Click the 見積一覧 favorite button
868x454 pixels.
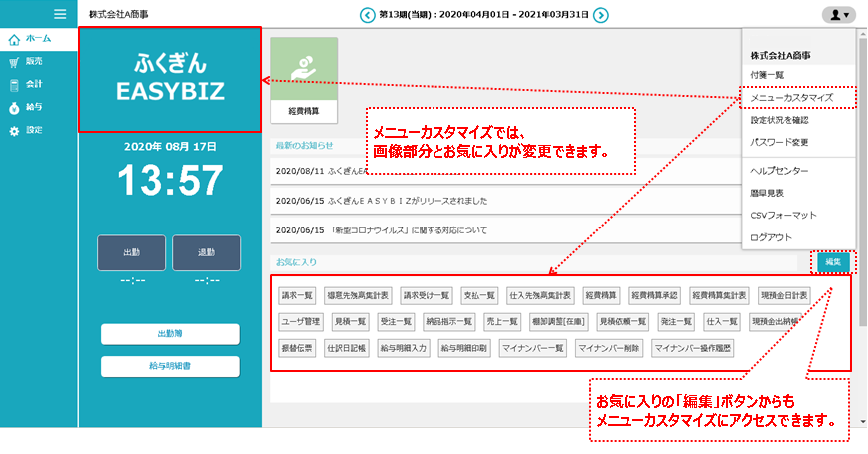pos(350,322)
